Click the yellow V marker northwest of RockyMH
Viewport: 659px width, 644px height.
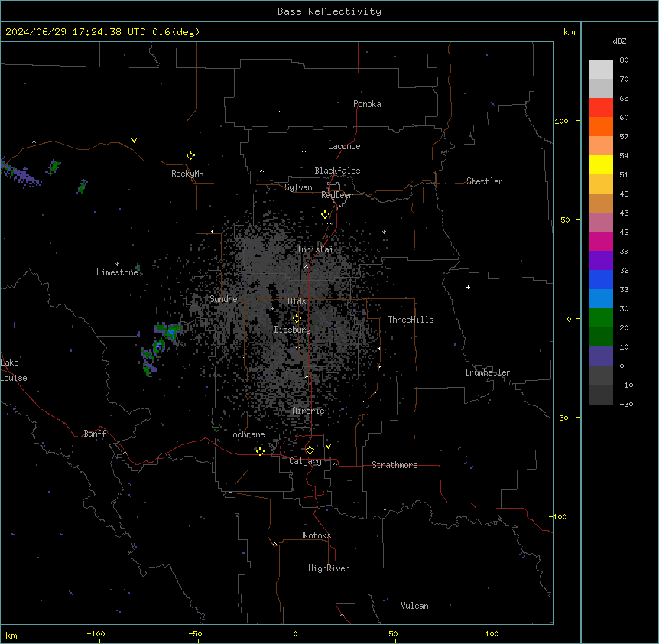134,141
